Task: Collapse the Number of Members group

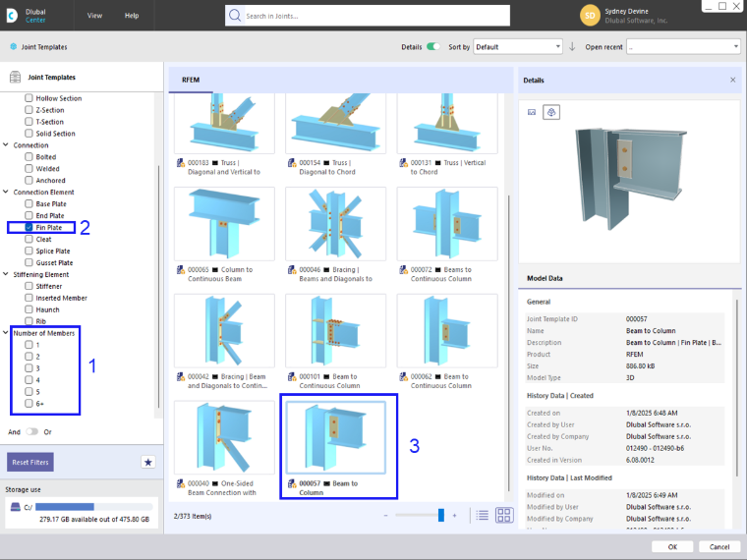Action: (6, 333)
